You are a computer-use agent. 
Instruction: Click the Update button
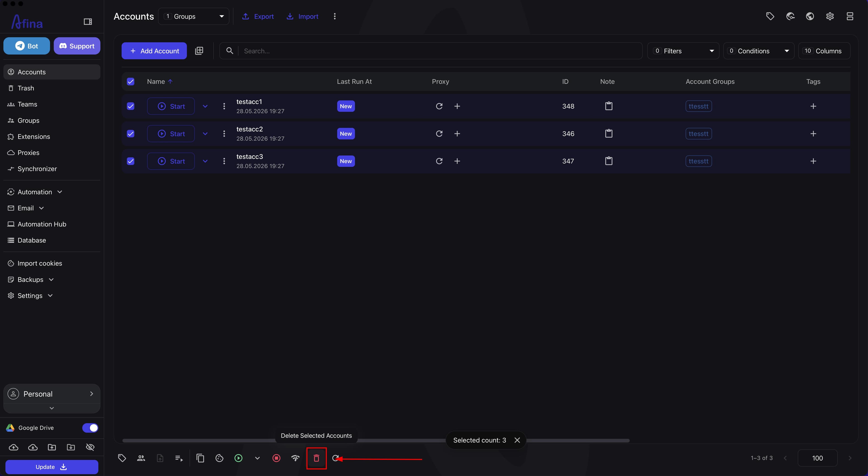(52, 467)
